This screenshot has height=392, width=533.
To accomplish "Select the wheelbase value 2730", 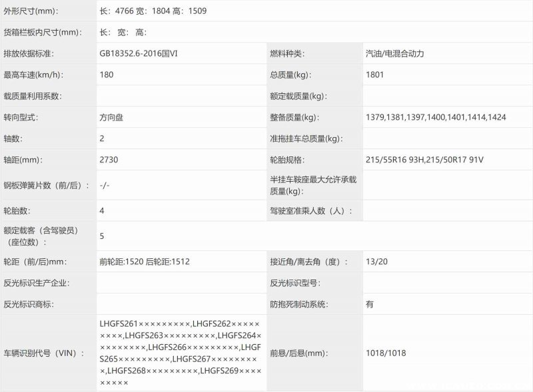I will 109,160.
